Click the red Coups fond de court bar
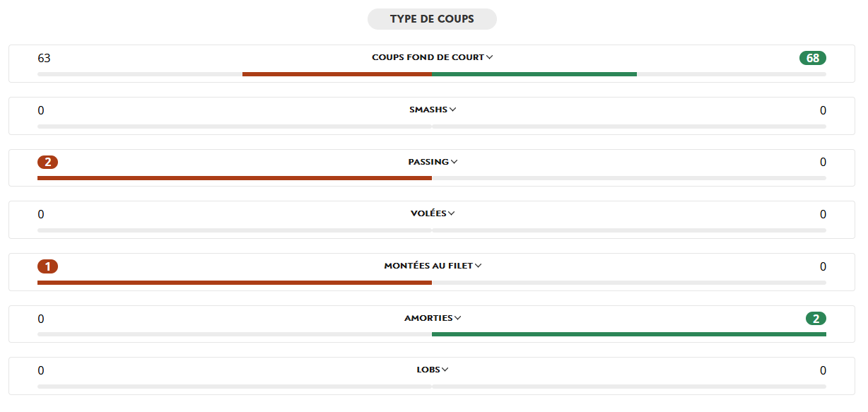Viewport: 868px width, 412px height. [x=337, y=73]
